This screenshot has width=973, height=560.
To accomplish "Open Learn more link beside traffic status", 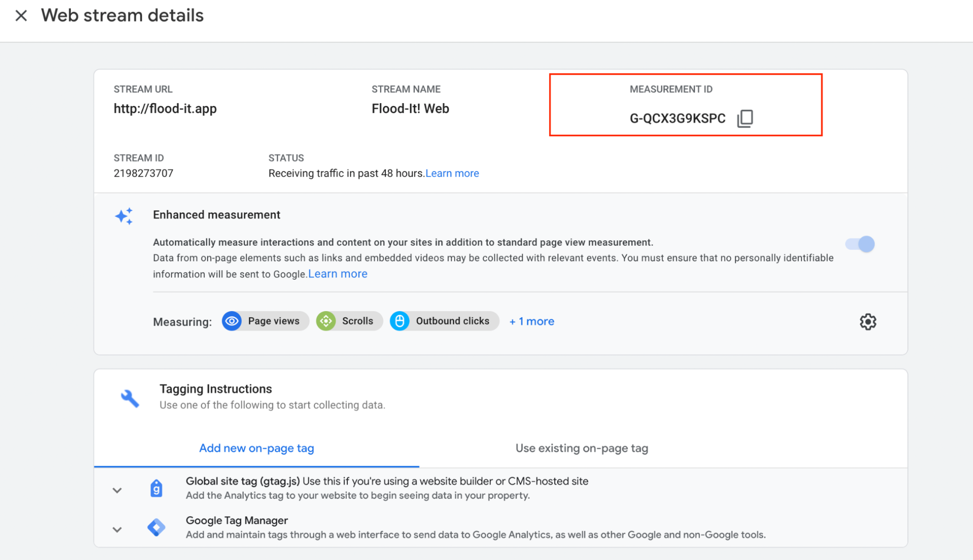I will [x=452, y=173].
